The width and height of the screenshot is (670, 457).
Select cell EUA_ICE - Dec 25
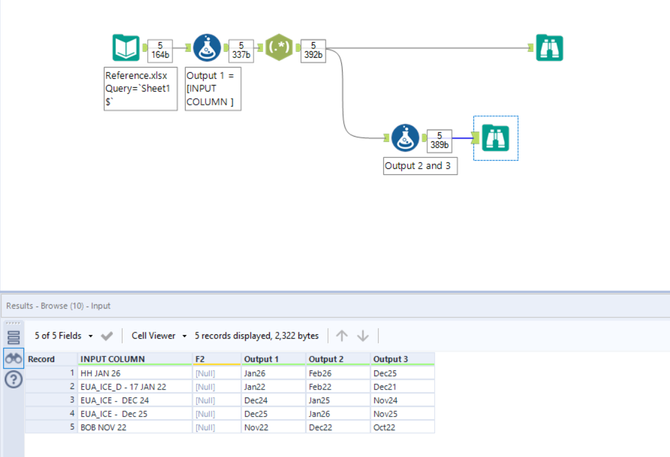(x=135, y=414)
